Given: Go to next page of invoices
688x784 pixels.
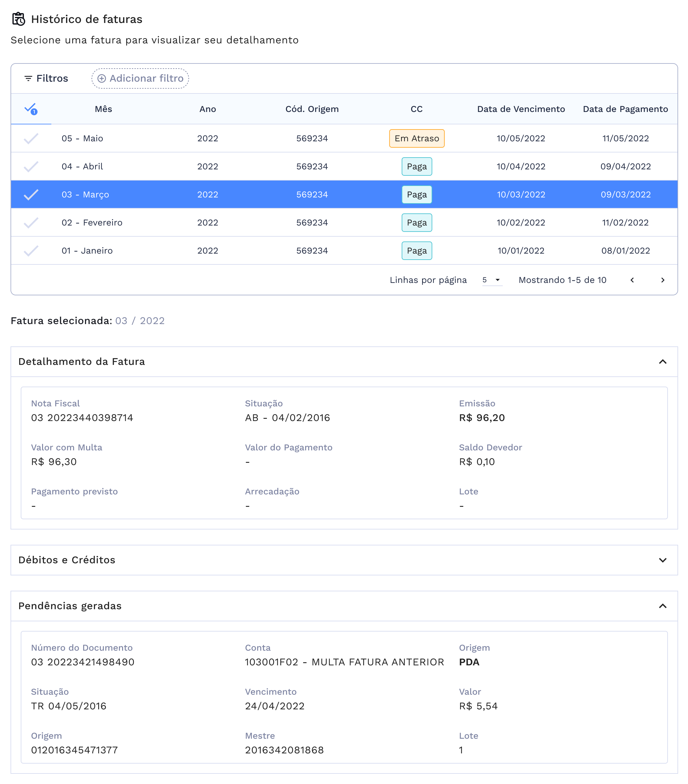Looking at the screenshot, I should 662,280.
